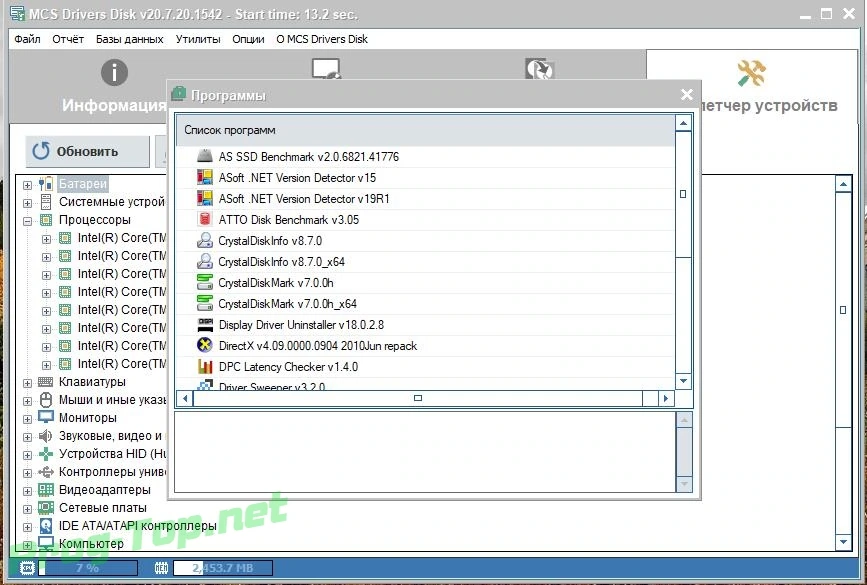Click the program list horizontal scroll-right arrow
Image resolution: width=867 pixels, height=585 pixels.
coord(666,398)
